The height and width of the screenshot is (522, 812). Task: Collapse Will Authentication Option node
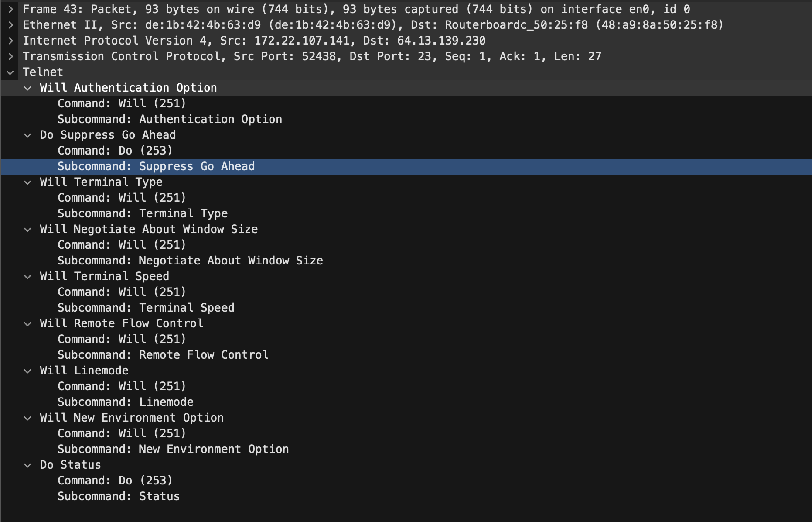(27, 88)
